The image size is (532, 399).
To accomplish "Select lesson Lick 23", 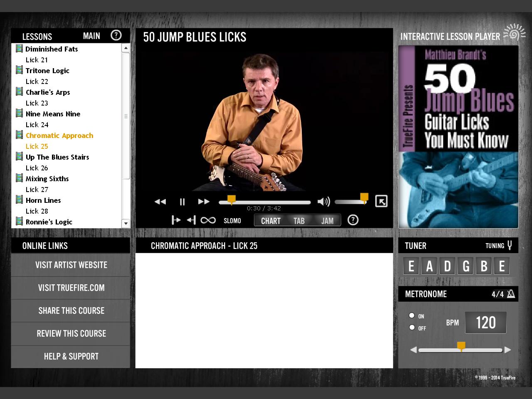I will [37, 103].
